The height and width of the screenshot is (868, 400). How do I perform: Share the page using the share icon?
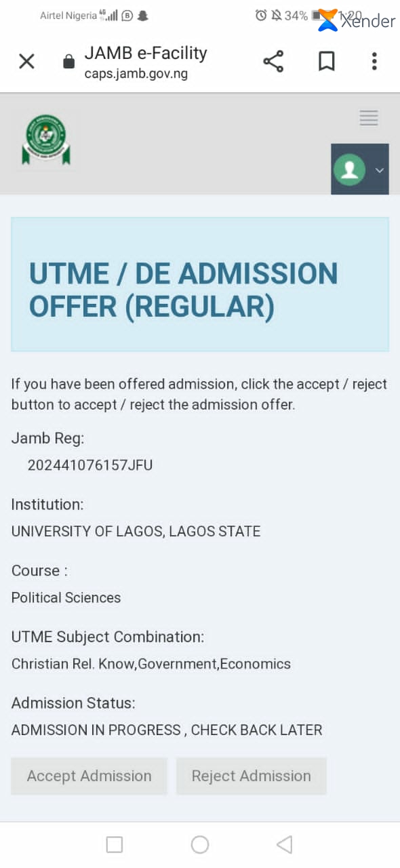(x=273, y=62)
